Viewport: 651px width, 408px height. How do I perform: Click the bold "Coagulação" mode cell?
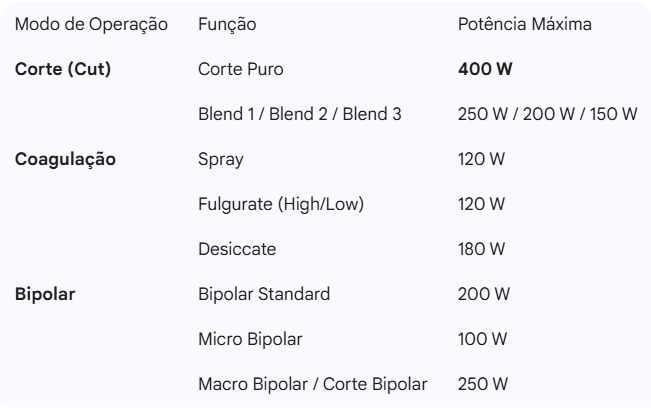point(64,159)
